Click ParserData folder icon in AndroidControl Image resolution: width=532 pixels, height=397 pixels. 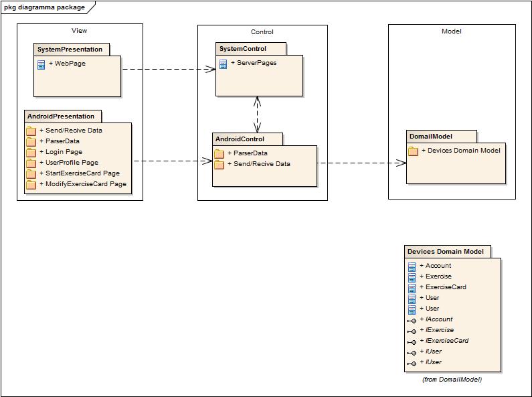(x=219, y=154)
